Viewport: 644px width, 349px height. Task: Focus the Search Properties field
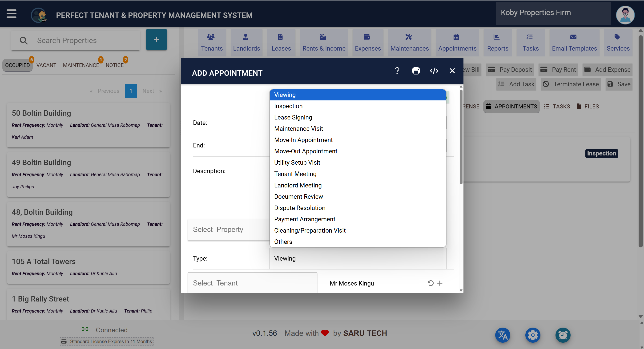coord(76,40)
